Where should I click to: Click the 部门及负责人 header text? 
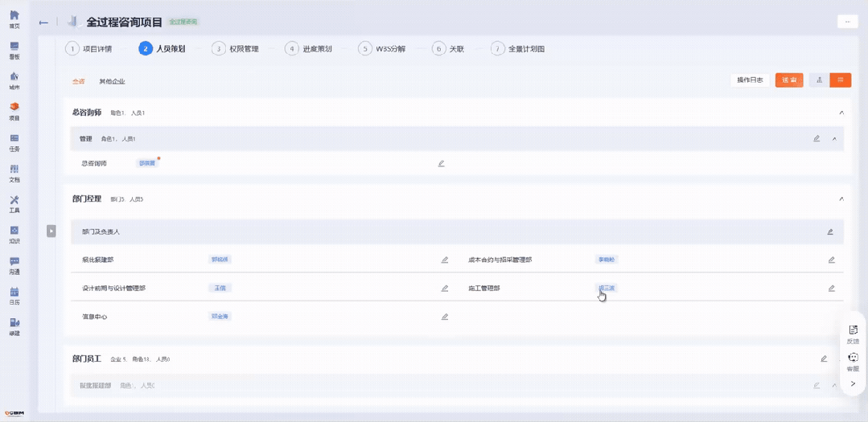click(101, 231)
